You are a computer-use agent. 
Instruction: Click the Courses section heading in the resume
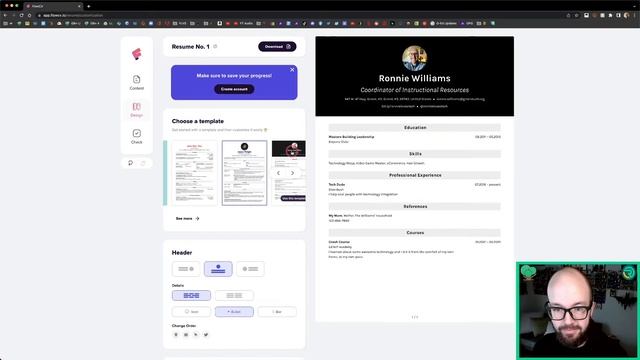coord(415,233)
